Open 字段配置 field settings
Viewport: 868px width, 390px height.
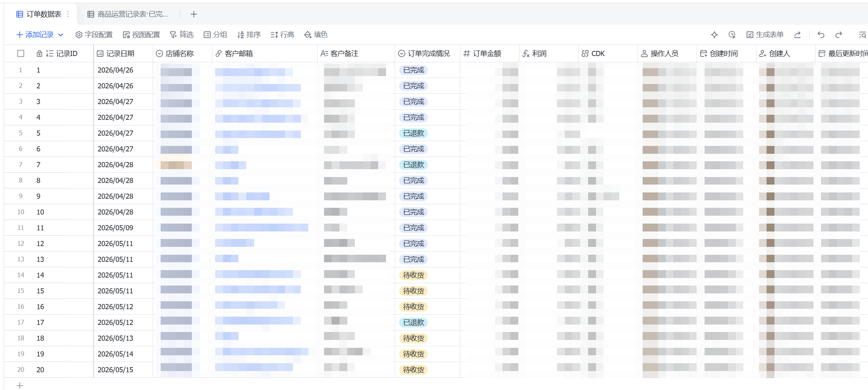point(94,35)
